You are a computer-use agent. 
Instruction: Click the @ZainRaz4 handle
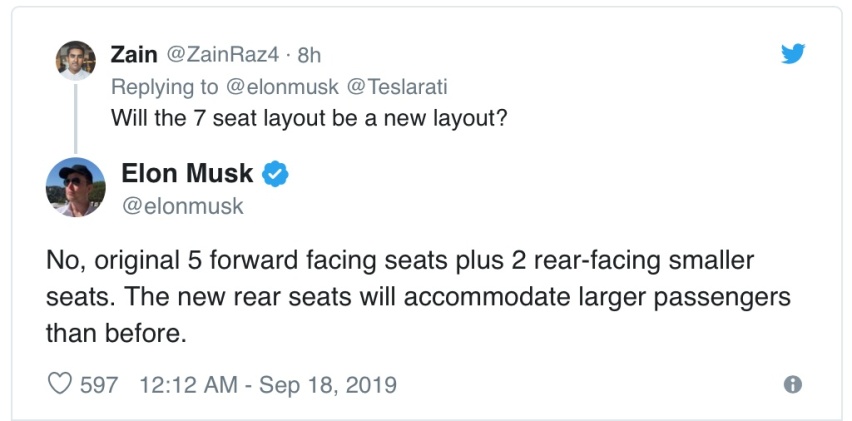(221, 54)
